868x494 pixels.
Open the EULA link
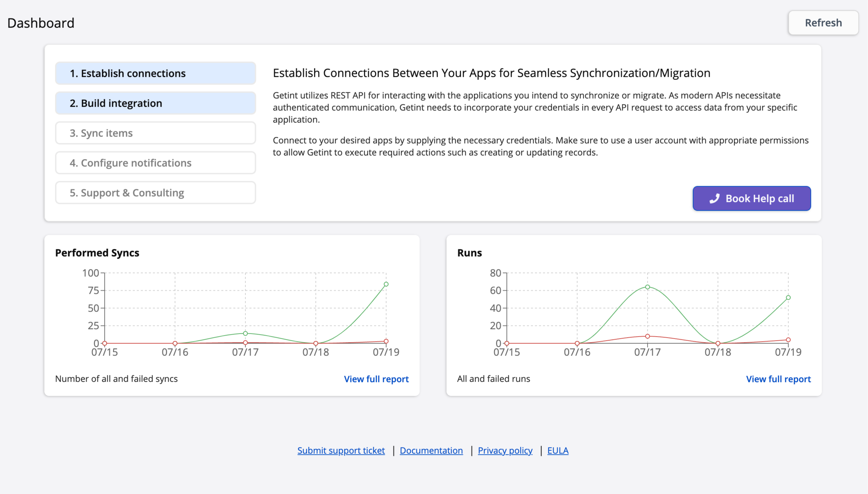pyautogui.click(x=557, y=450)
